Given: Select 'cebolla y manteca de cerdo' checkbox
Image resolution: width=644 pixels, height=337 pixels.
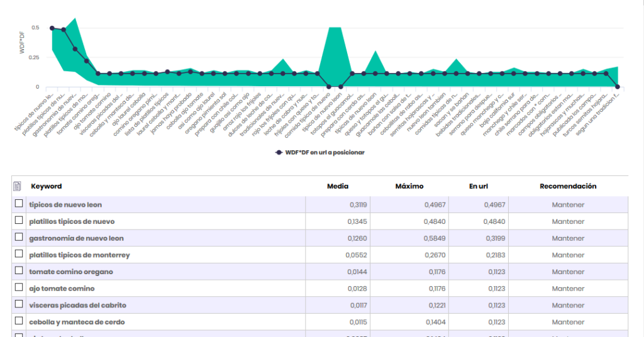Looking at the screenshot, I should 19,321.
